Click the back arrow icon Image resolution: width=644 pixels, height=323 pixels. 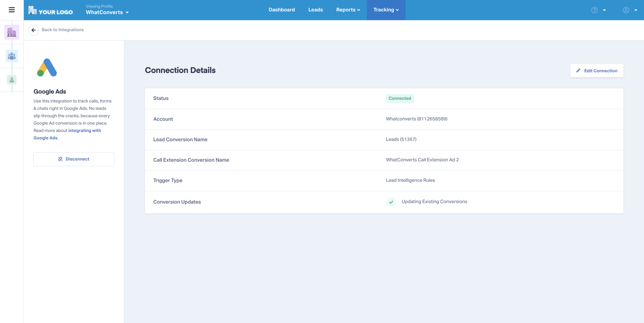coord(33,30)
